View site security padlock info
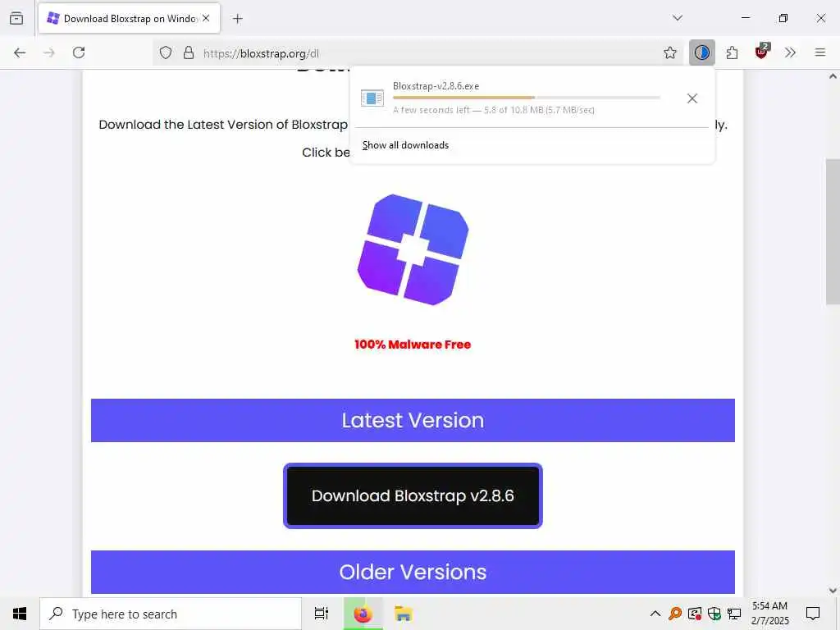 (x=189, y=52)
